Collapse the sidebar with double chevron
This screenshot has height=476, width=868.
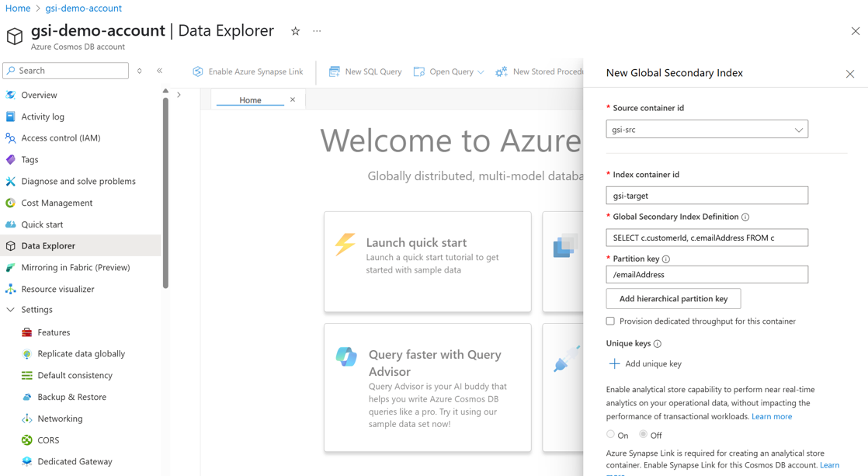(x=159, y=71)
